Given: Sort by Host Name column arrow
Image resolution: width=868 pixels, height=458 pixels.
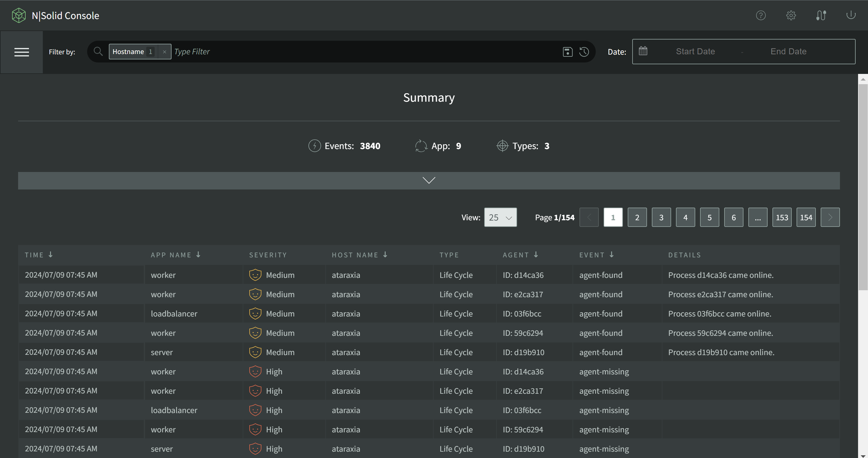Looking at the screenshot, I should pos(385,254).
